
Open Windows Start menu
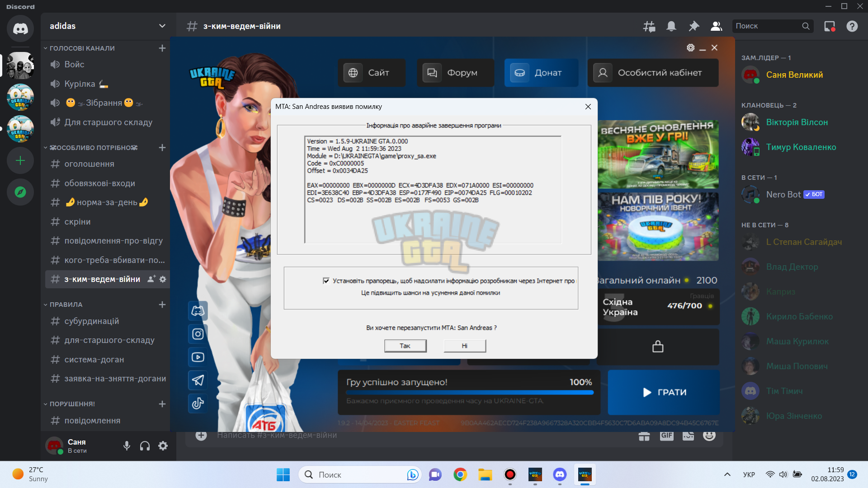tap(283, 474)
